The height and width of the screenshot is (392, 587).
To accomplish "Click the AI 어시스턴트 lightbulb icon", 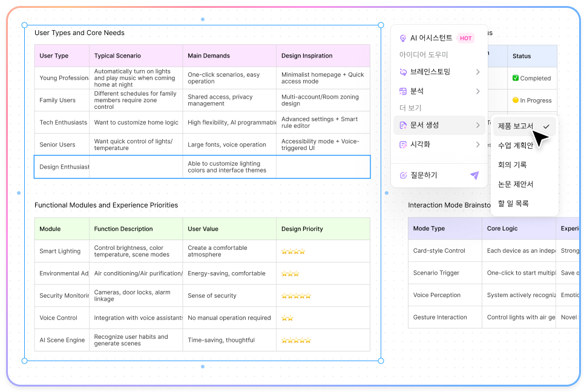I will point(403,38).
